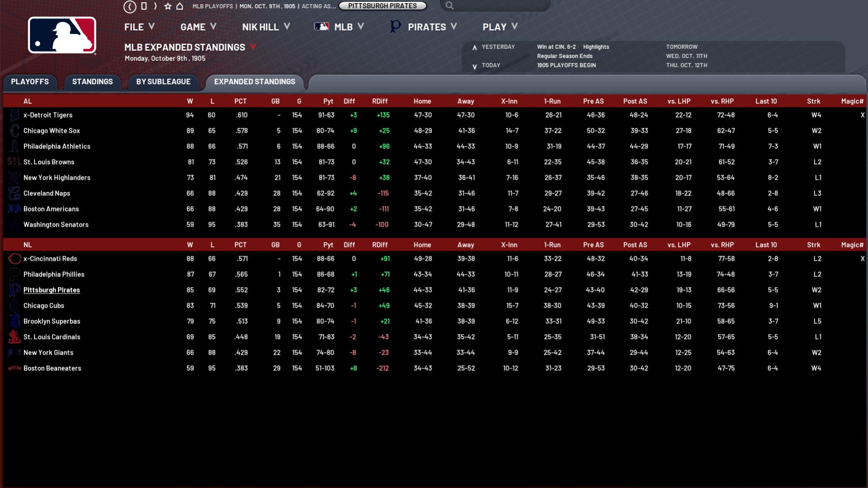Switch to the Playoffs tab
The width and height of the screenshot is (868, 488).
pyautogui.click(x=30, y=82)
